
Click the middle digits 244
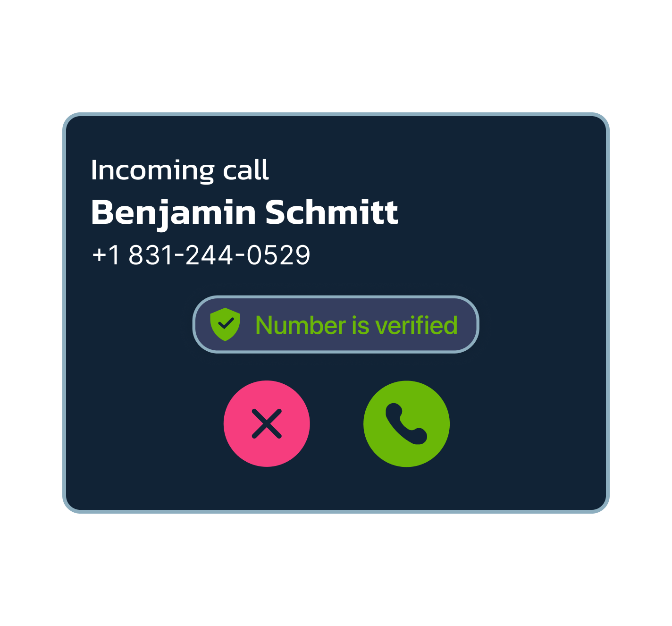[x=210, y=255]
